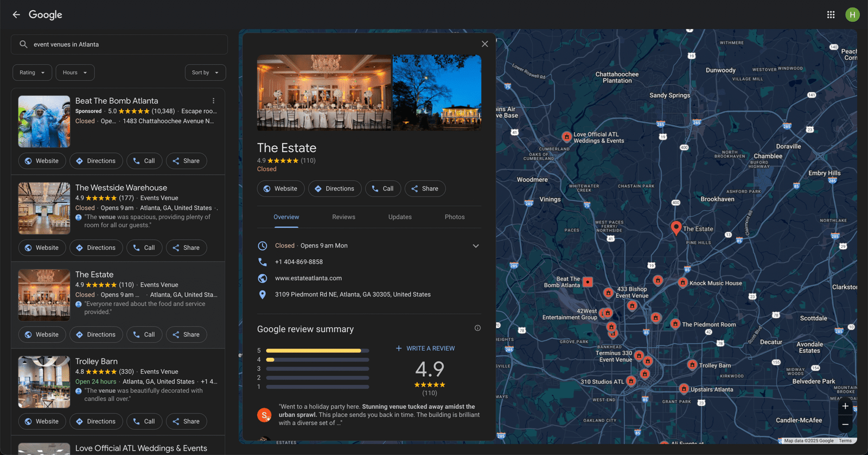The width and height of the screenshot is (868, 455).
Task: Open The Estate exterior night photo
Action: pyautogui.click(x=437, y=92)
